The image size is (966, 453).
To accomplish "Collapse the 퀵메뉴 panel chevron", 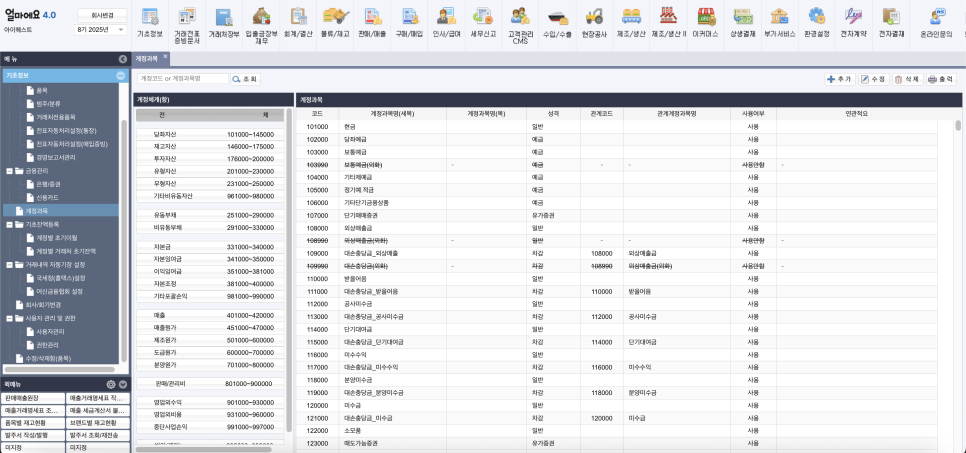I will (123, 384).
